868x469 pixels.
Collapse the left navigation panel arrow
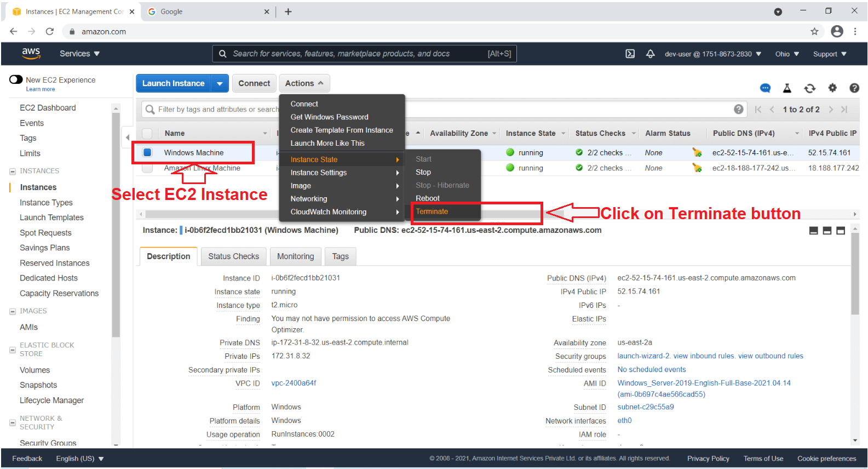128,137
